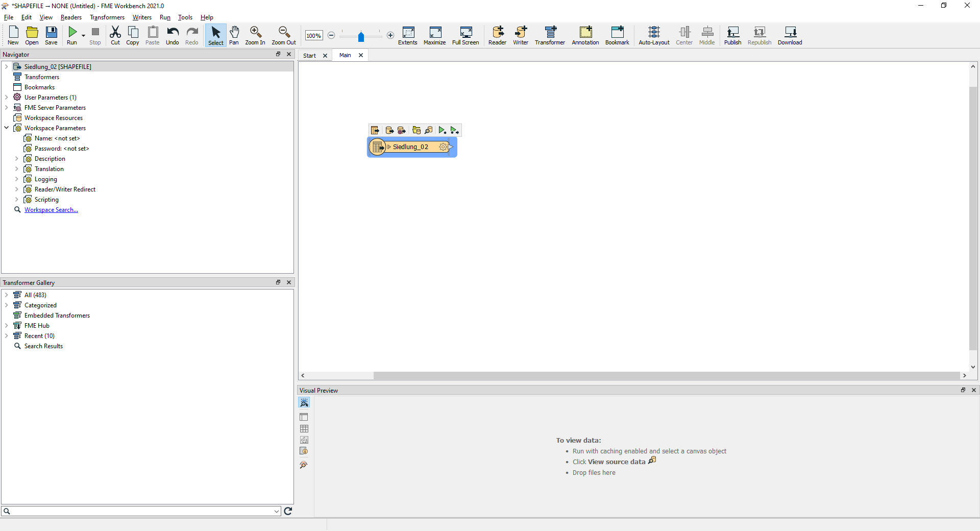Image resolution: width=980 pixels, height=531 pixels.
Task: Click the Maximize canvas icon
Action: tap(435, 35)
